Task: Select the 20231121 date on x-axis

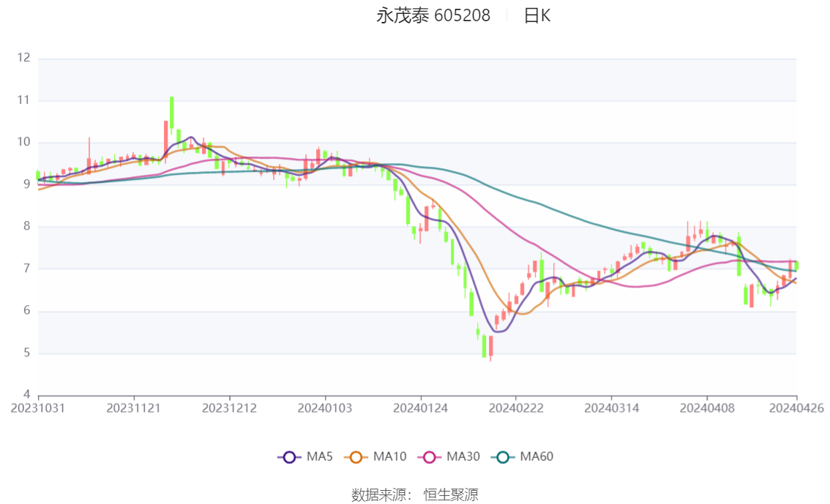Action: [x=133, y=408]
